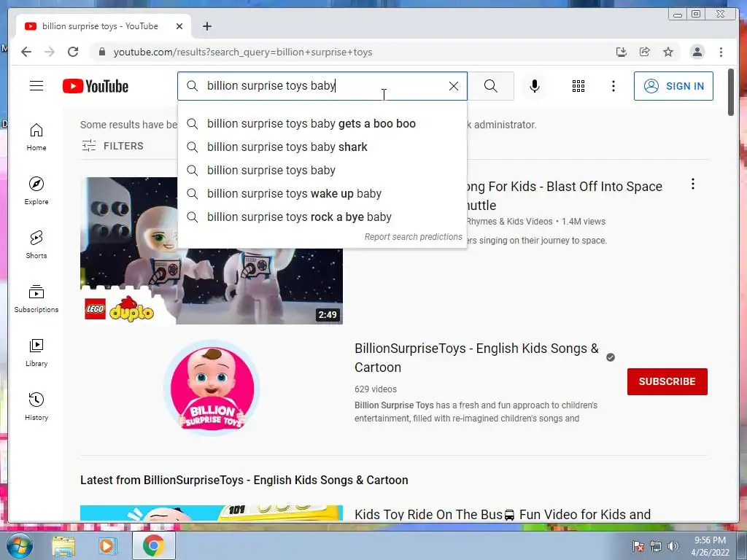Open the FILTERS options

coord(112,146)
